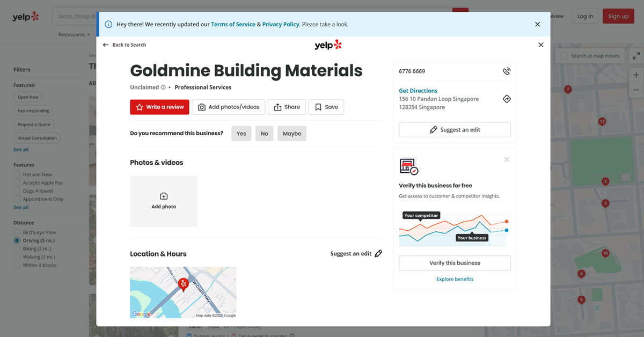Click the Add photo tile
644x337 pixels.
tap(164, 201)
